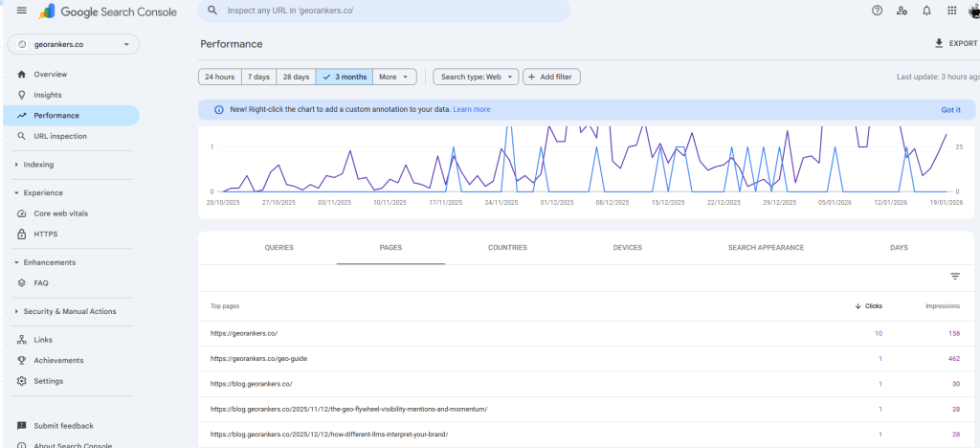Open the Google apps grid
980x448 pixels.
(x=952, y=11)
